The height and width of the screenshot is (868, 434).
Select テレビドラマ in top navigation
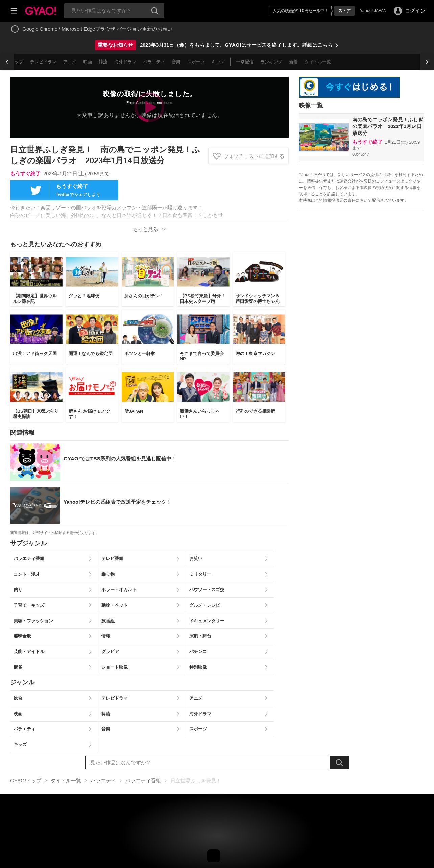[x=43, y=62]
